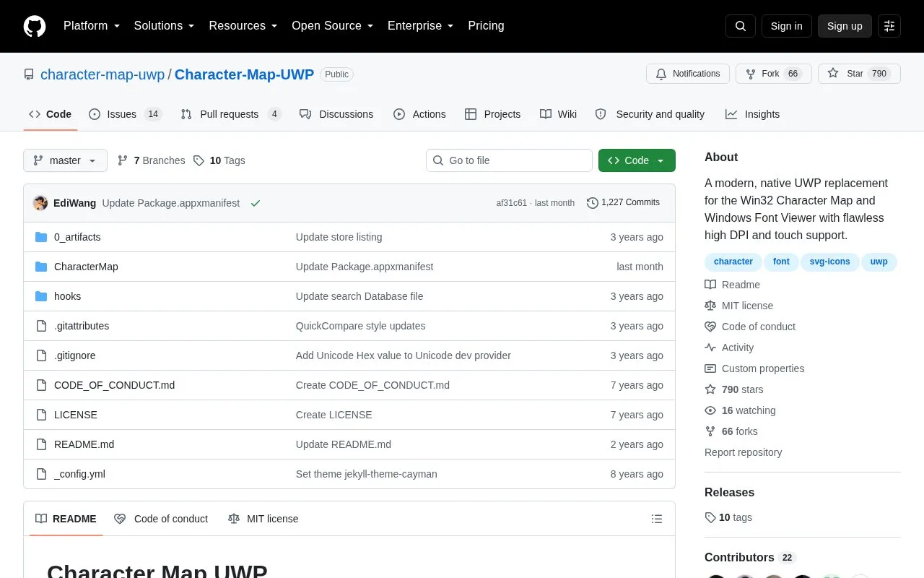Click the Sign up button

coord(845,26)
